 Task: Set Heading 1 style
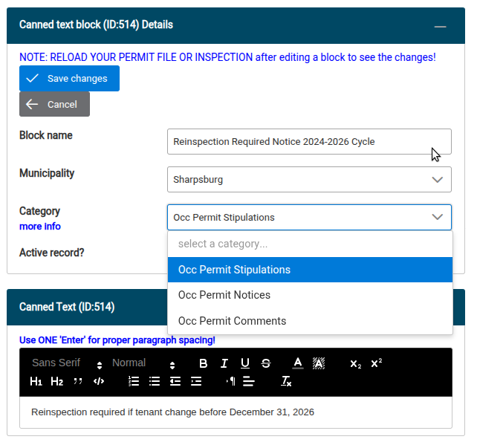tap(36, 381)
